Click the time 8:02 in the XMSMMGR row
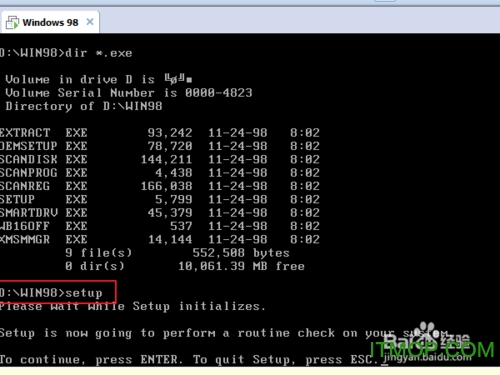The height and width of the screenshot is (375, 500). (305, 240)
